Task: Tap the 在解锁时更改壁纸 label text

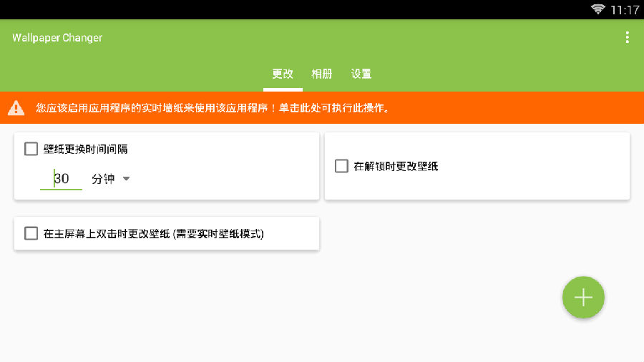Action: click(x=396, y=166)
